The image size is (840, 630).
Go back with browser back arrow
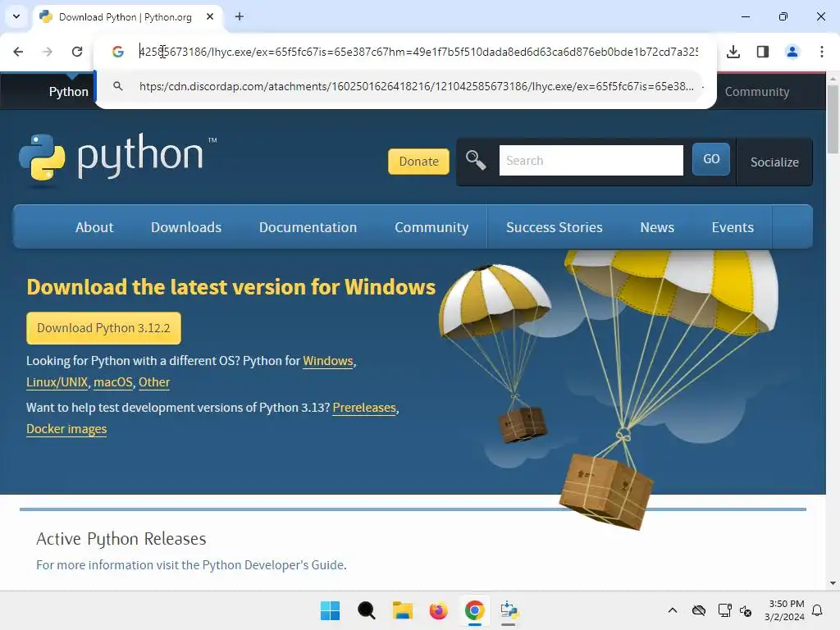pos(18,52)
